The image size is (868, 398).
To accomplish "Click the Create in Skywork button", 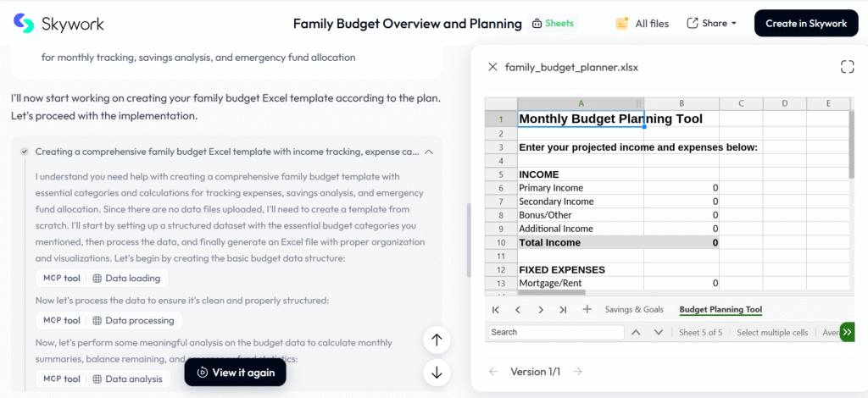I will pos(805,24).
